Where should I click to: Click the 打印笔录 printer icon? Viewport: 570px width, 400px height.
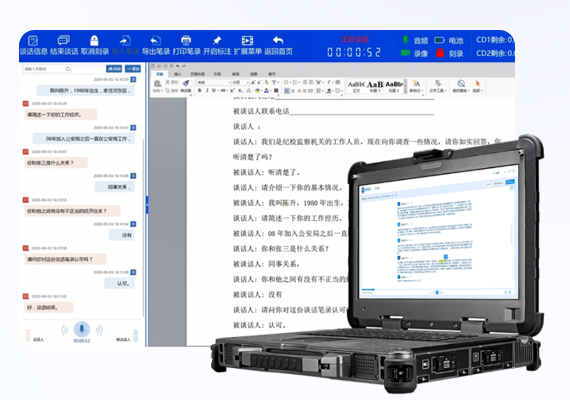pyautogui.click(x=186, y=40)
